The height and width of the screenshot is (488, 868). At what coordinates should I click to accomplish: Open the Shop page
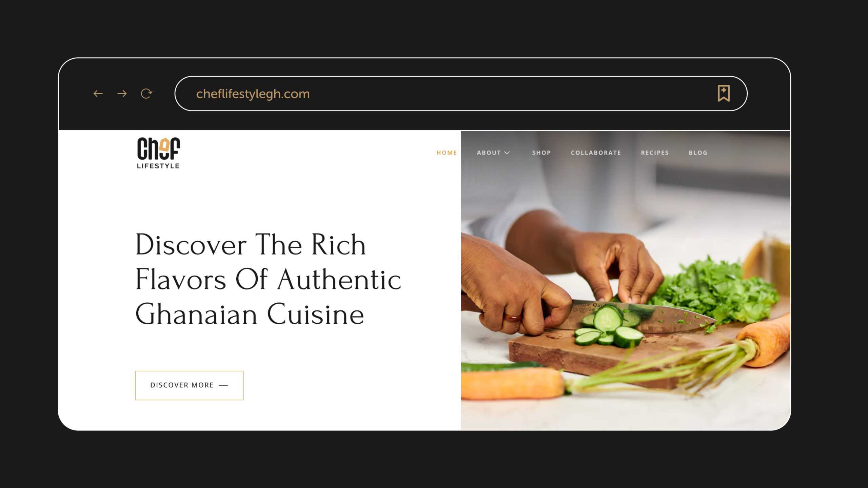[x=541, y=153]
